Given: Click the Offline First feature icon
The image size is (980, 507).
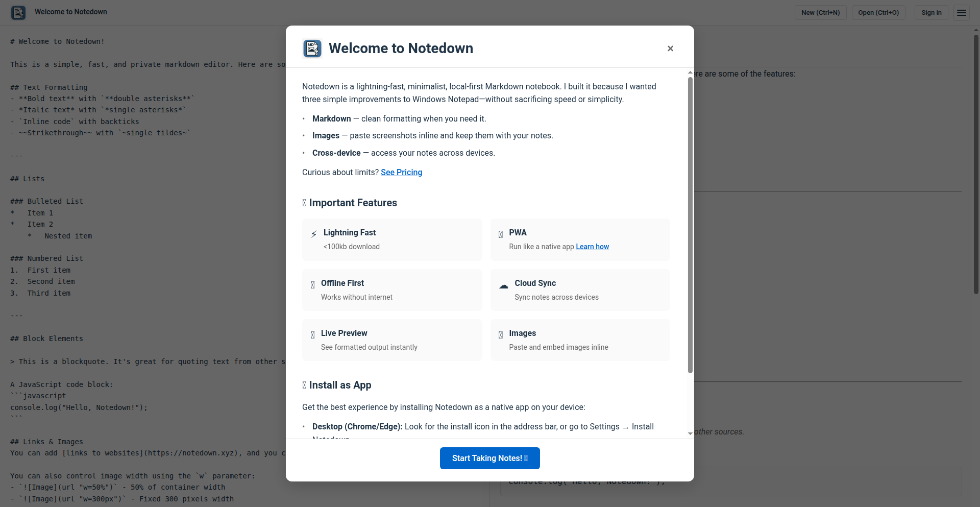Looking at the screenshot, I should click(x=312, y=284).
